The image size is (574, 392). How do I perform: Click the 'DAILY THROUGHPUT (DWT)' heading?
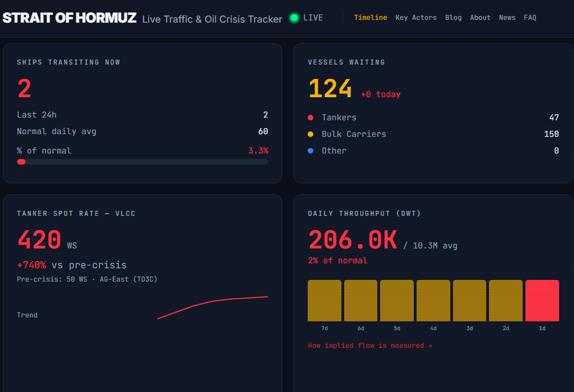364,213
